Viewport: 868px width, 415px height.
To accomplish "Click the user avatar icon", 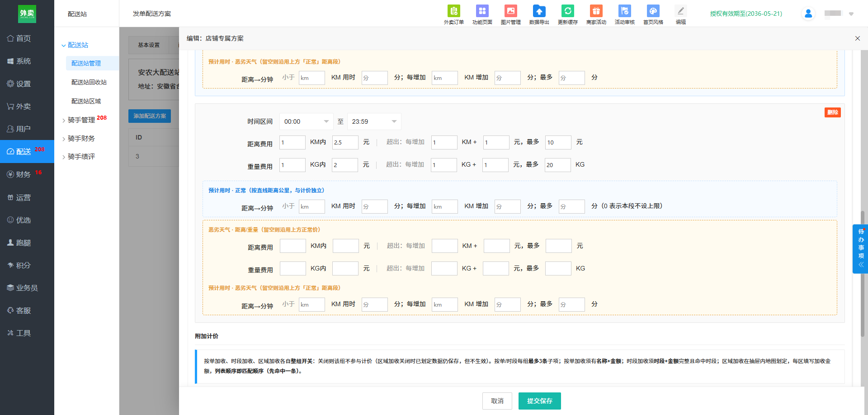I will 808,14.
